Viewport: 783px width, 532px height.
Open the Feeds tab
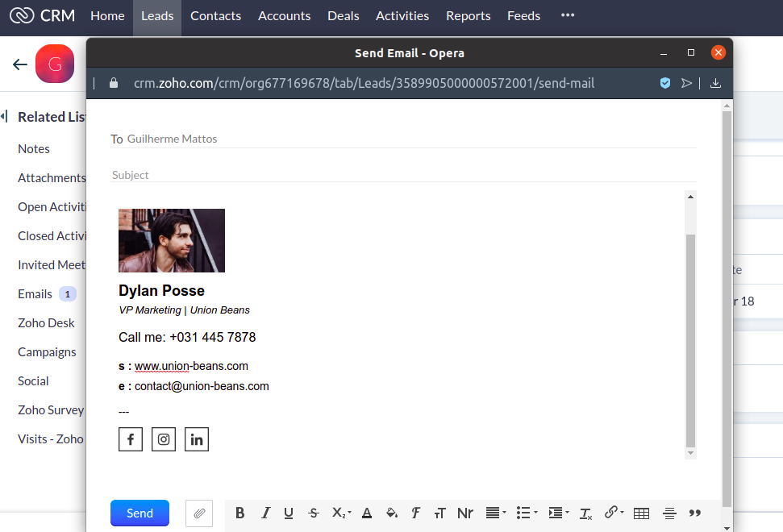[524, 16]
